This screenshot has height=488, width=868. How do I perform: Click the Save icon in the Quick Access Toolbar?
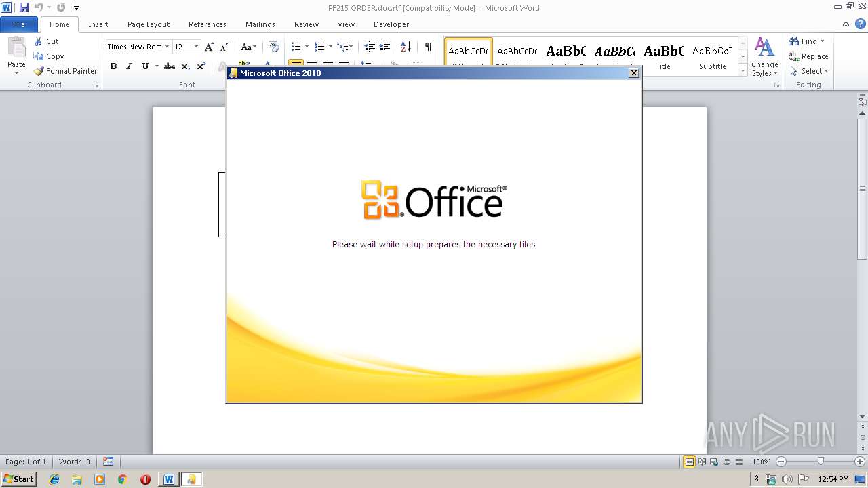[24, 7]
